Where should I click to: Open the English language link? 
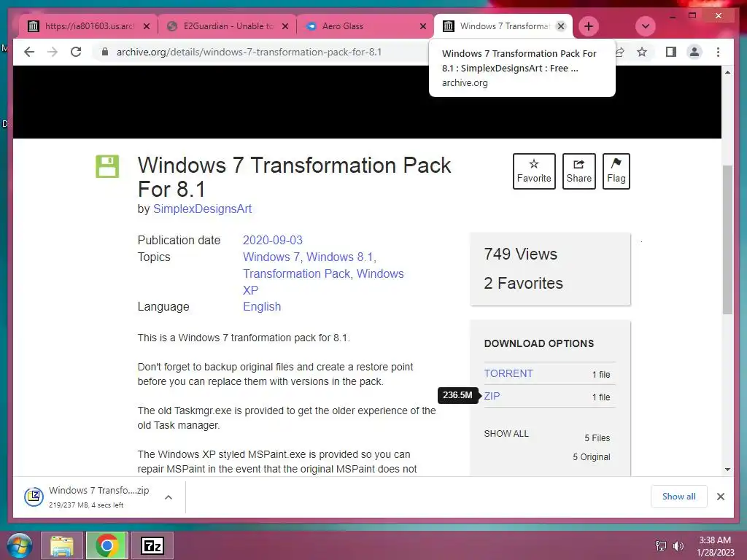click(262, 307)
